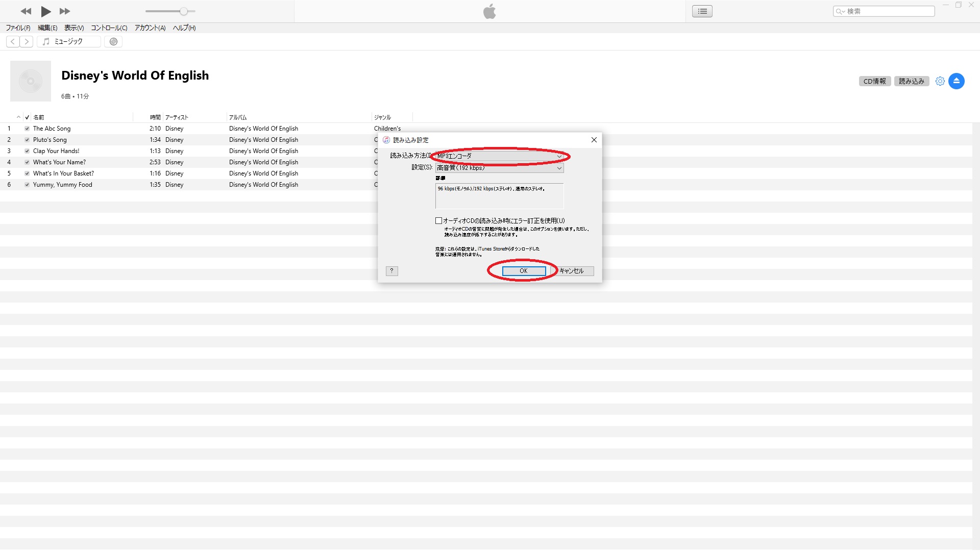Viewport: 980px width, 551px height.
Task: Select Pluto's Song track name
Action: [x=50, y=140]
